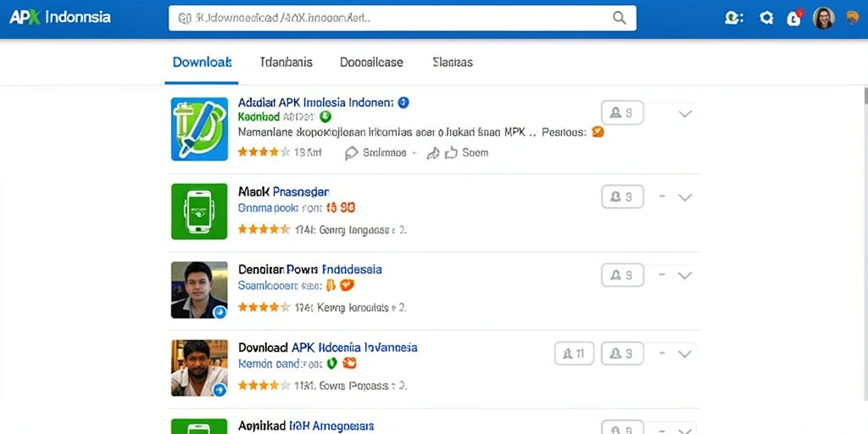
Task: Open Apnikad title link at bottom
Action: 306,426
